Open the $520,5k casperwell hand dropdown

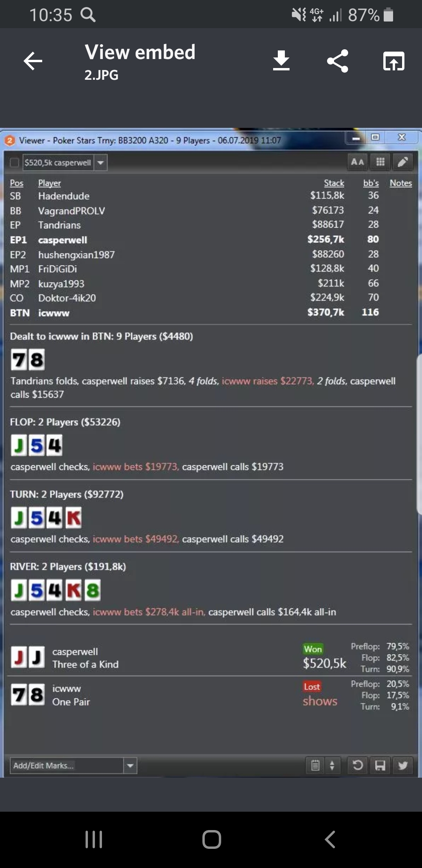click(101, 163)
